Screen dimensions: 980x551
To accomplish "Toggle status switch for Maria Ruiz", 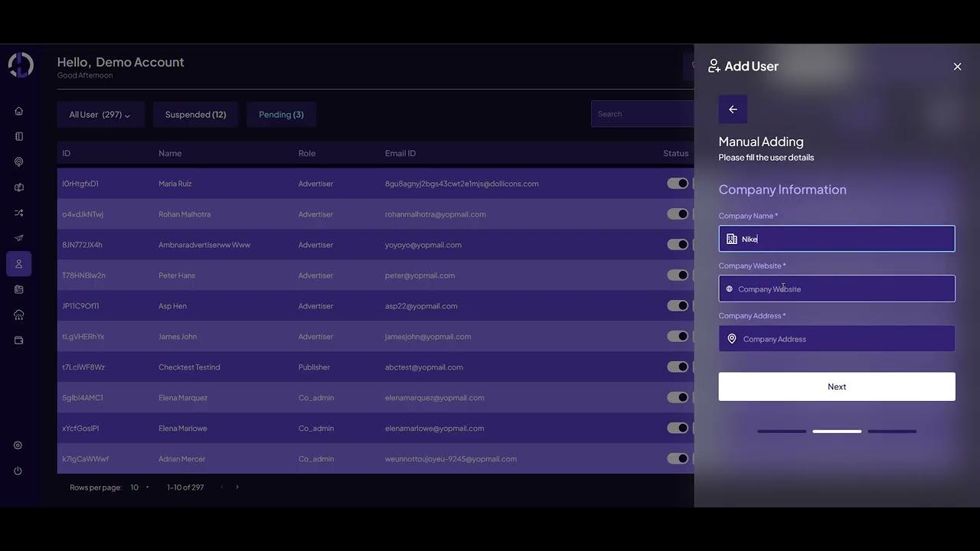I will (678, 184).
